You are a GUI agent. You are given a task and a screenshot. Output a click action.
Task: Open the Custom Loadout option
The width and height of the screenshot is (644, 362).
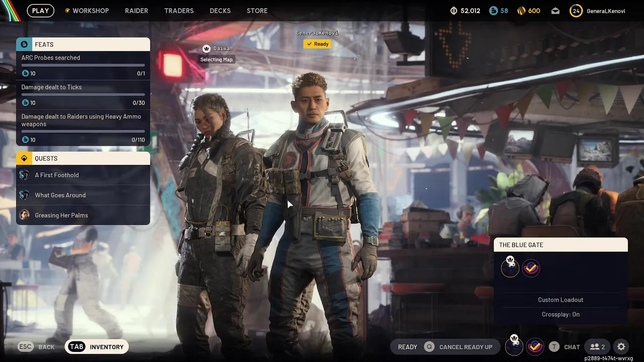(560, 300)
